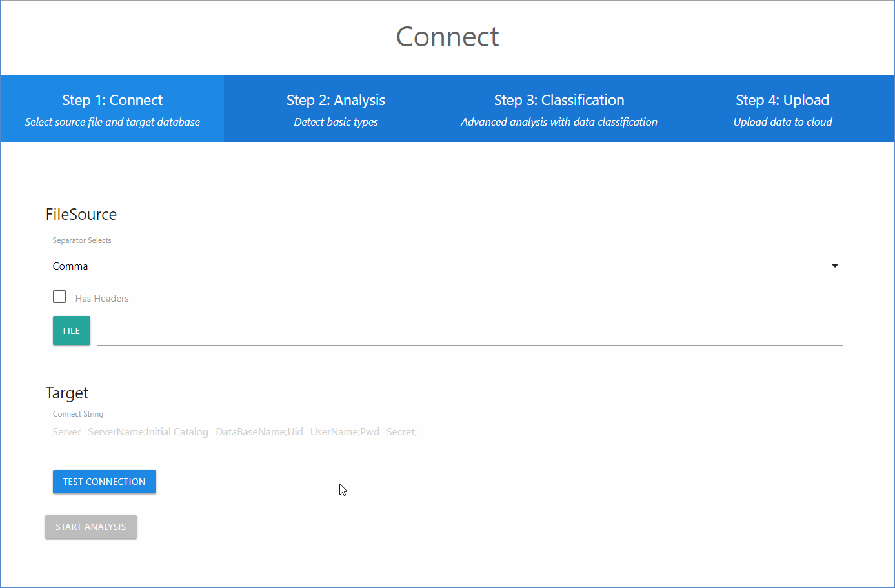Focus the Connect String input field

[x=447, y=432]
